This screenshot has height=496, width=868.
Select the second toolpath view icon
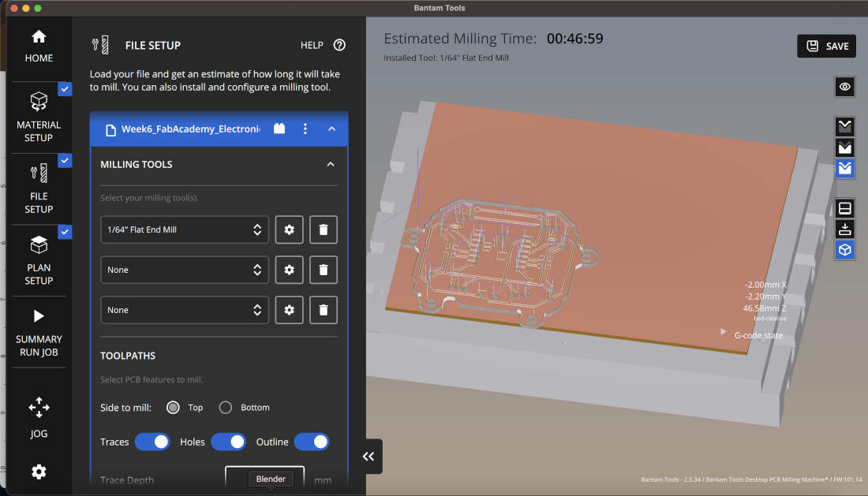coord(845,147)
